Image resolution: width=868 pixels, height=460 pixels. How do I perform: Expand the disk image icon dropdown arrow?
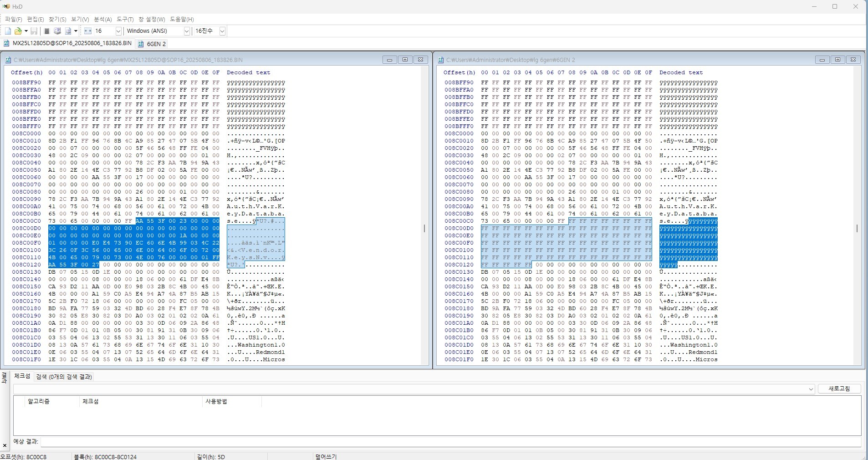(76, 31)
